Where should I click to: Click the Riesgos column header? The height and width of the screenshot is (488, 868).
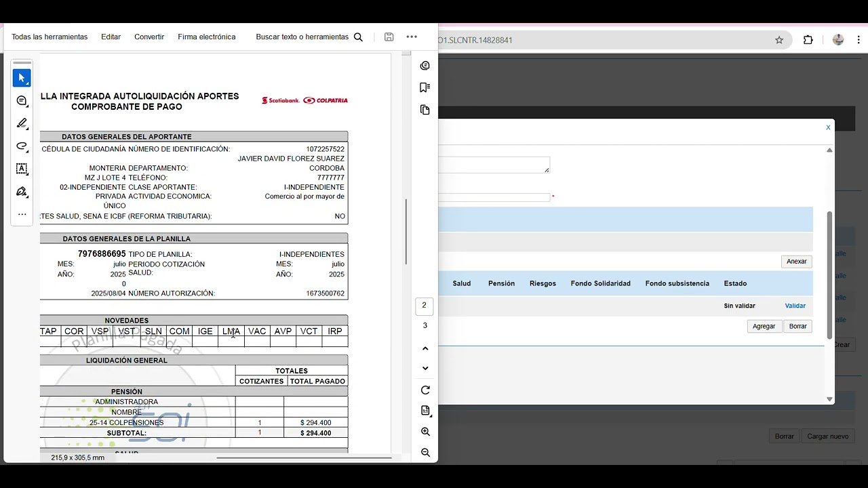(542, 283)
